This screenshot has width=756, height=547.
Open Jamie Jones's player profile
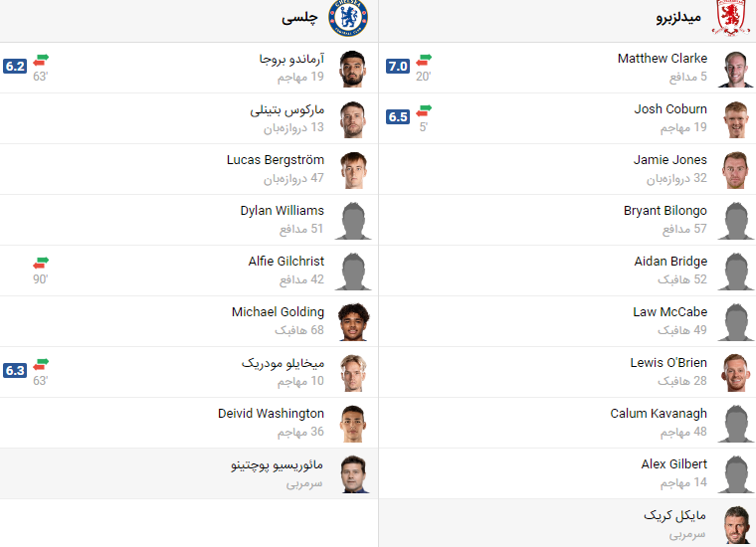coord(670,160)
